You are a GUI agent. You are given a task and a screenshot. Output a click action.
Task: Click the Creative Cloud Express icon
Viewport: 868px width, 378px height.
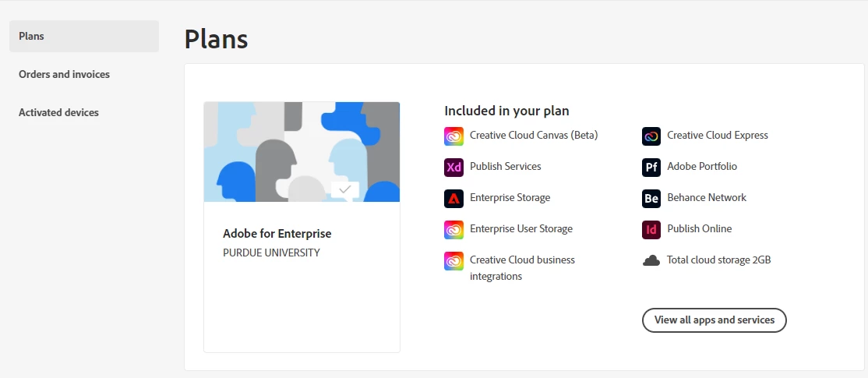(651, 136)
